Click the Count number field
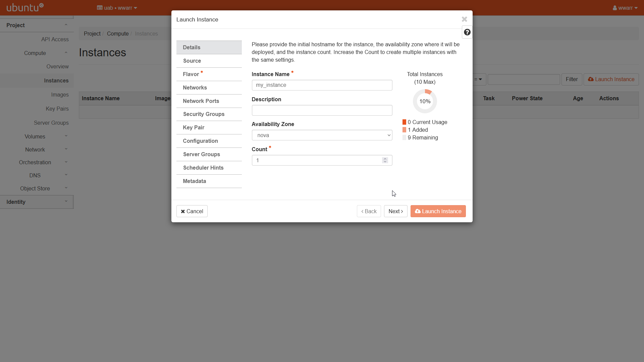Screen dimensions: 644x362 pos(322,160)
